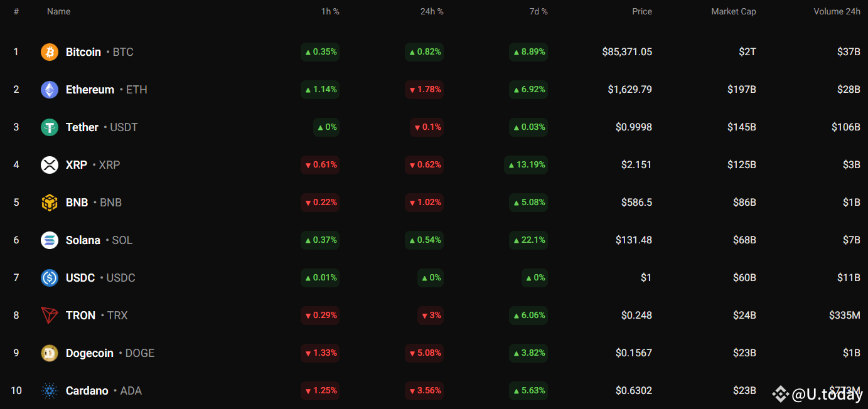
Task: Open the Dogecoin name link
Action: (90, 353)
